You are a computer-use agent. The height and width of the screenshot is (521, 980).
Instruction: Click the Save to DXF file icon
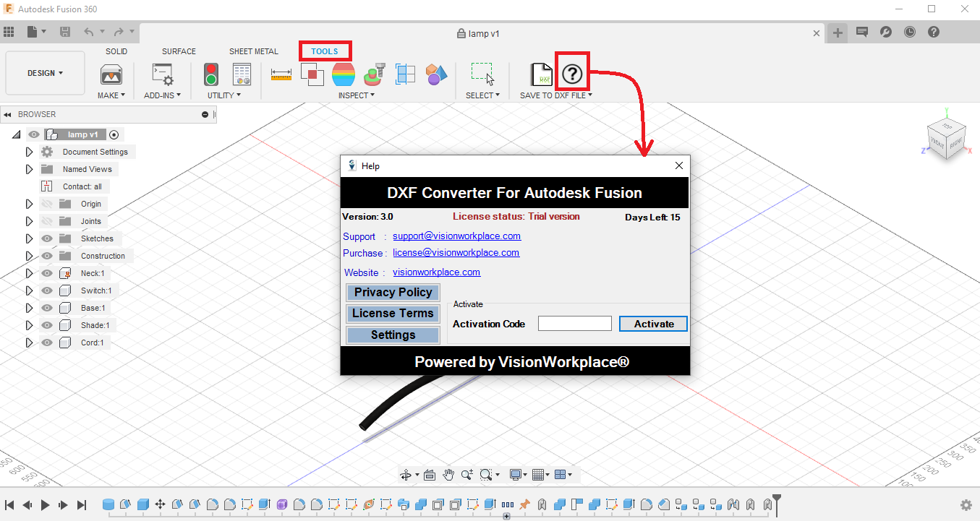coord(541,74)
